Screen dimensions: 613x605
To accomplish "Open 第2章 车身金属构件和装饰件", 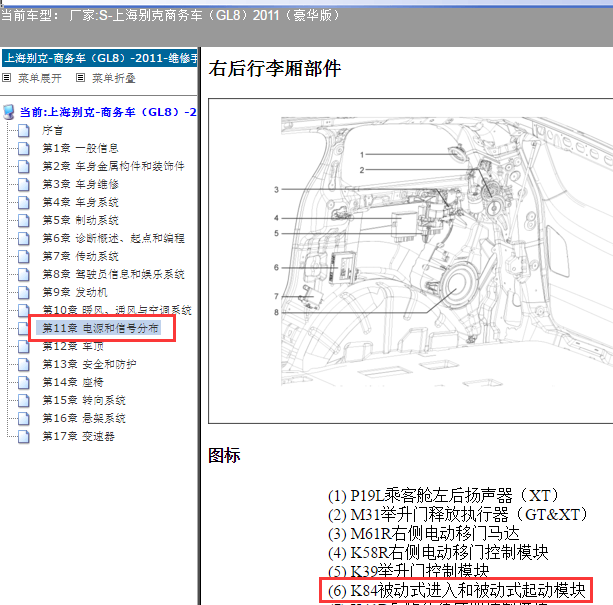I will click(113, 166).
